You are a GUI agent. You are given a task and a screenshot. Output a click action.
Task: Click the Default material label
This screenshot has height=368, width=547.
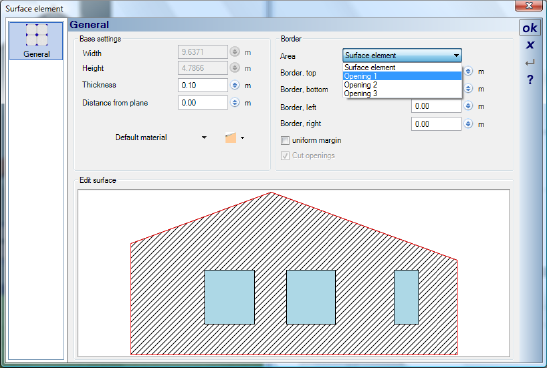pyautogui.click(x=141, y=137)
